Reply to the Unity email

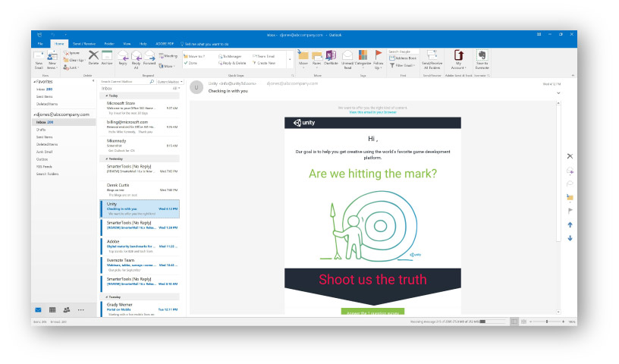(123, 58)
